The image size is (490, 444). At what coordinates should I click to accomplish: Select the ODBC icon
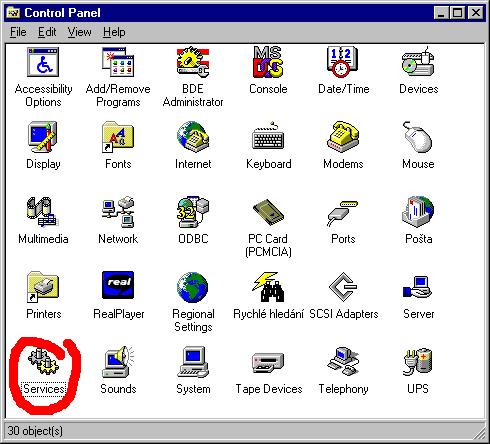193,212
